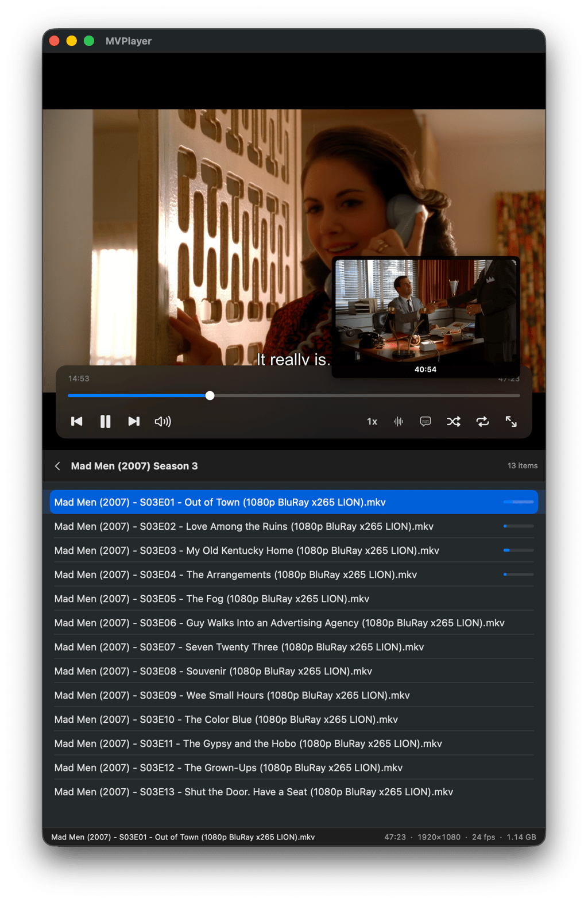Viewport: 588px width, 902px height.
Task: Toggle shuffle playback
Action: [x=454, y=422]
